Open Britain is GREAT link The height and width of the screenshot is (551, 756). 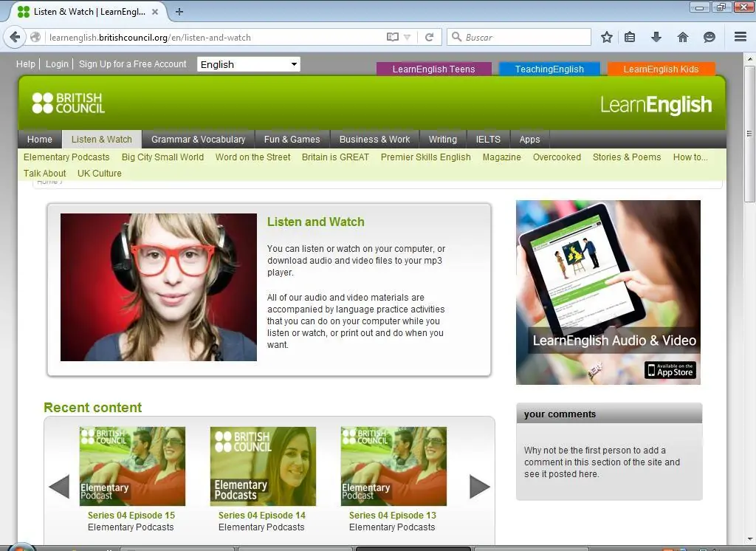click(x=335, y=157)
